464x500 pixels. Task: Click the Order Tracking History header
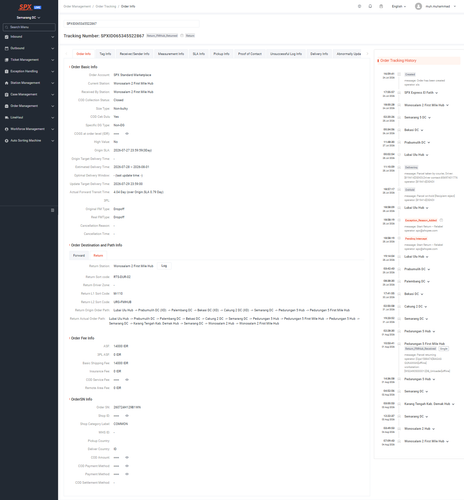pyautogui.click(x=419, y=61)
